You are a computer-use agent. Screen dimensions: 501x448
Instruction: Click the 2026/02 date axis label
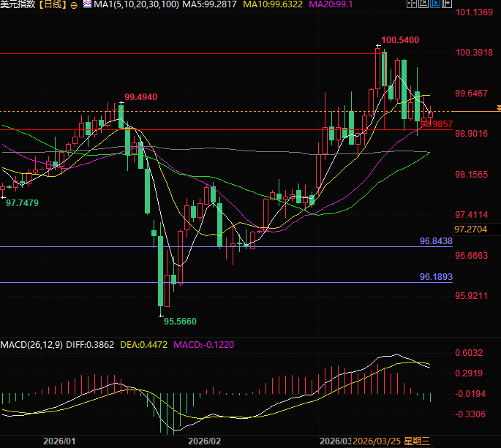coord(204,441)
